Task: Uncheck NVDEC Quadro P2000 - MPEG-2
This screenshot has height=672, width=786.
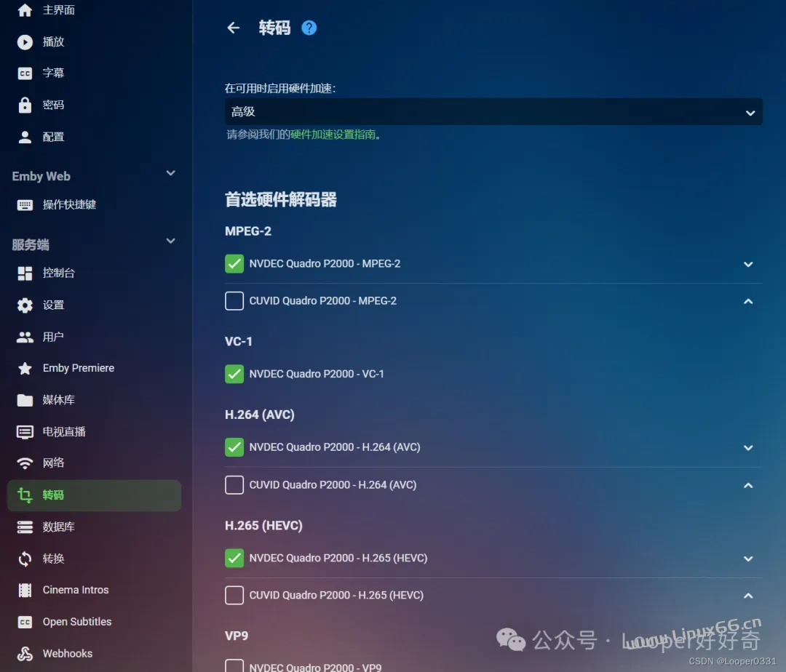Action: (234, 264)
